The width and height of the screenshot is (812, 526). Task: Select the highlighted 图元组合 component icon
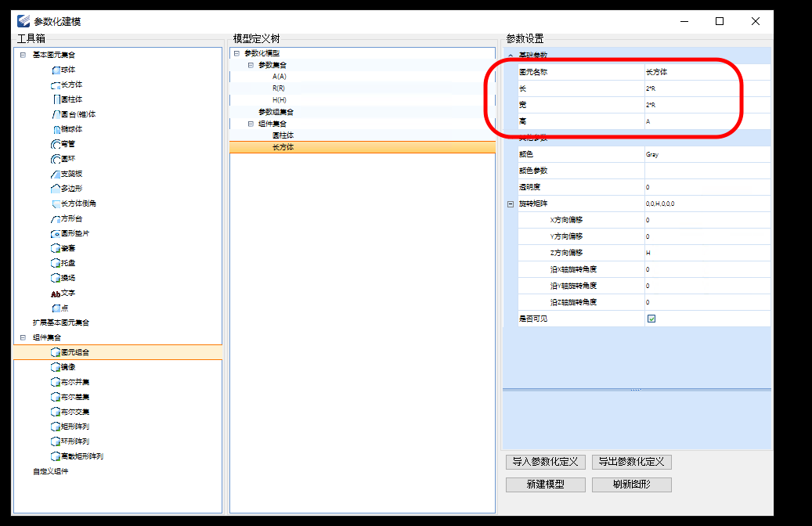point(56,352)
